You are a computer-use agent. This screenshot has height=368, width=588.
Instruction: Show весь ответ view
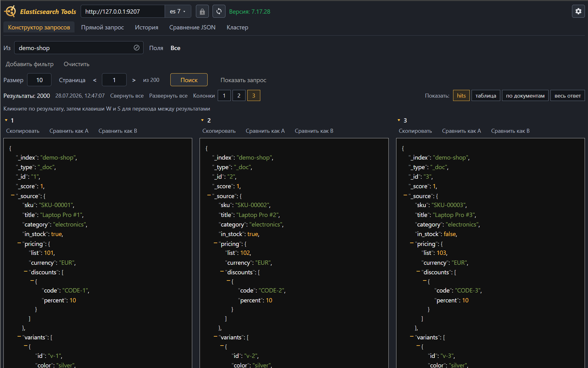[568, 96]
